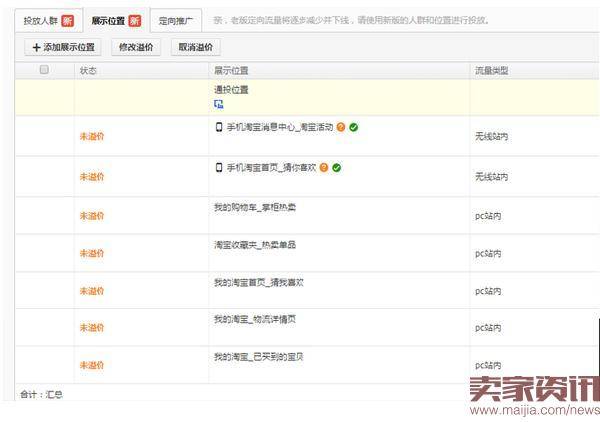Click pc站内 in 我的淘宝_物流详情页 row
The width and height of the screenshot is (600, 422).
[x=488, y=327]
